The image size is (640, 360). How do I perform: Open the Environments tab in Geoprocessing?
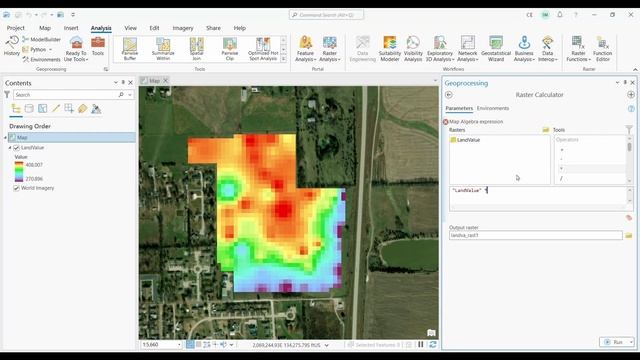tap(493, 108)
